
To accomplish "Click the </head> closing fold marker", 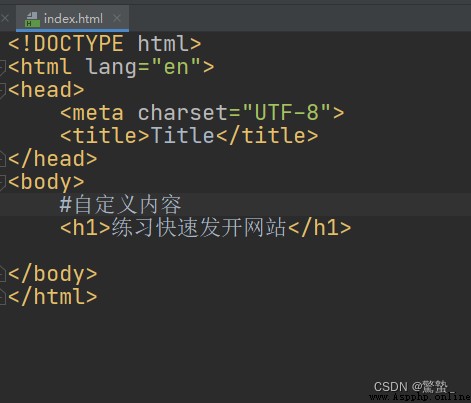I will click(x=2, y=159).
